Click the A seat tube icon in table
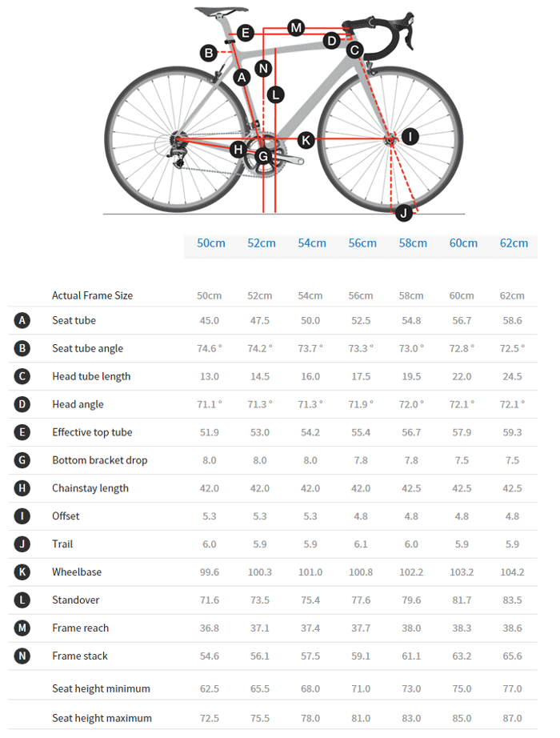The height and width of the screenshot is (738, 560). click(22, 321)
